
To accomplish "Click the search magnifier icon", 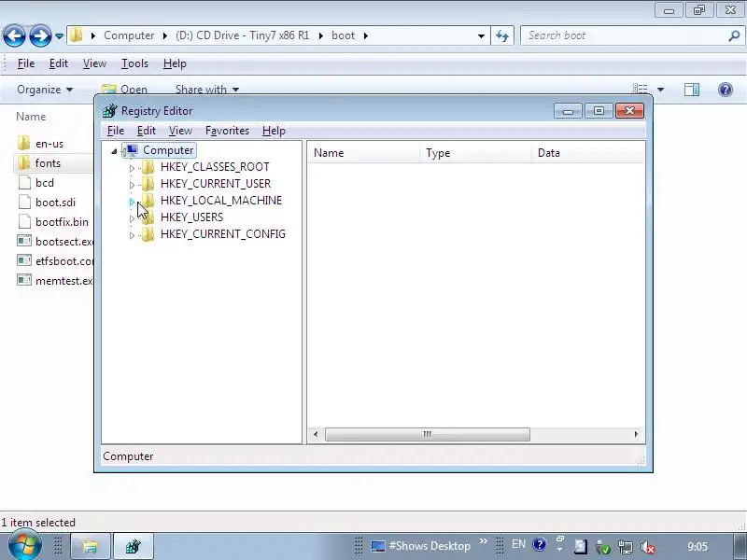I will coord(734,35).
